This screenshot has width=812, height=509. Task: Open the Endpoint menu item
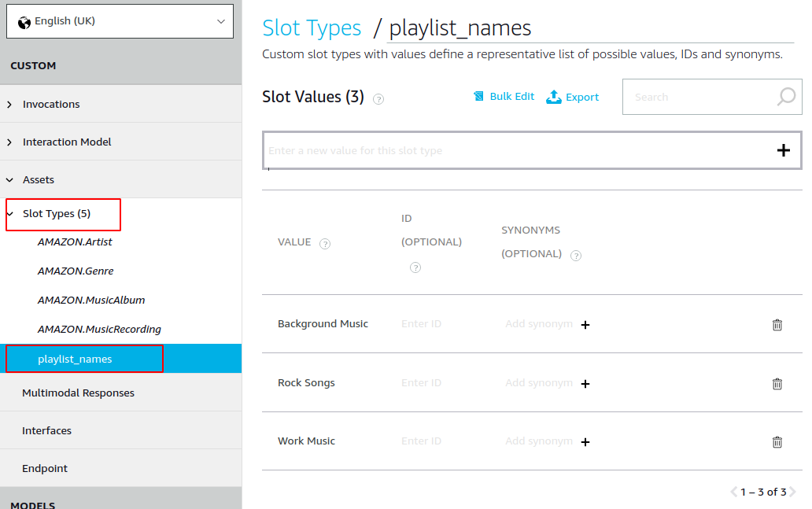click(45, 468)
